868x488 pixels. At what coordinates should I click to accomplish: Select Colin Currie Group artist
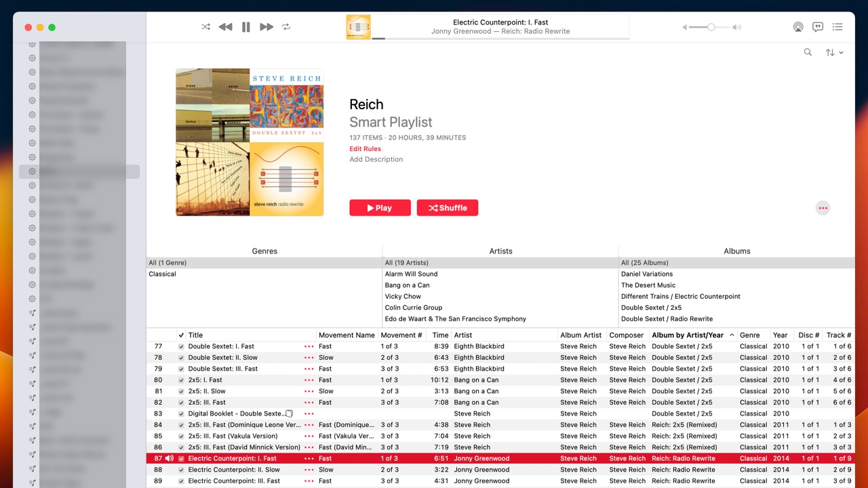tap(500, 308)
